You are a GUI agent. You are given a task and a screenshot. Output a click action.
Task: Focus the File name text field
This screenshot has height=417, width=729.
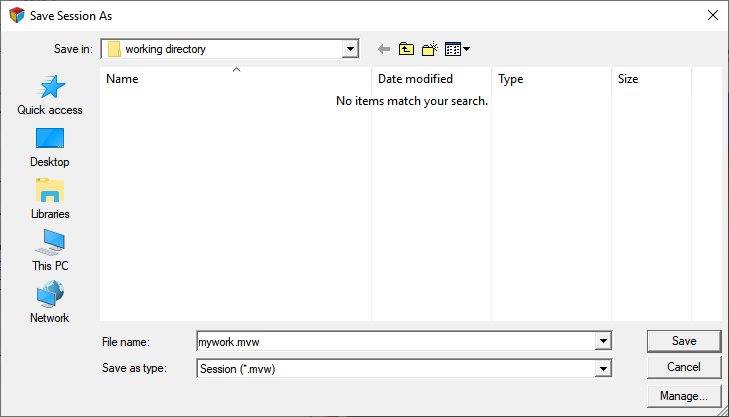point(396,341)
